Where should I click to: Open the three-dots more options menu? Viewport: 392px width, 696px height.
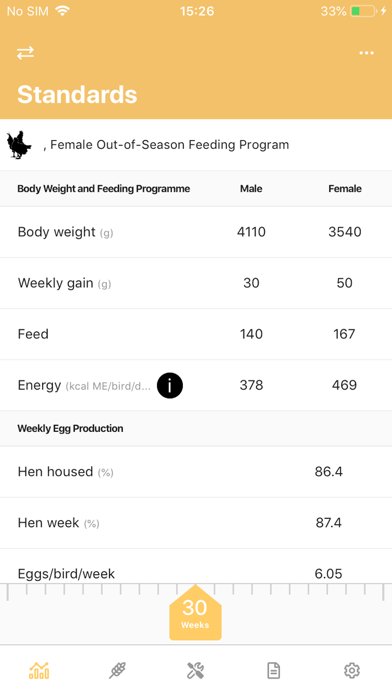coord(366,53)
